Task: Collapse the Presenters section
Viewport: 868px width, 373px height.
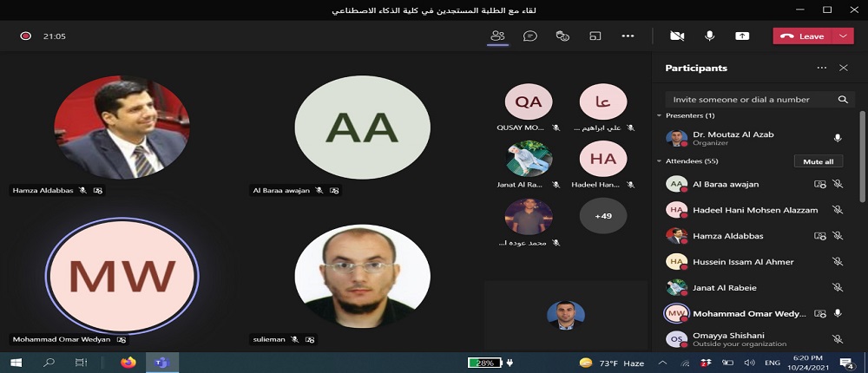Action: click(x=659, y=115)
